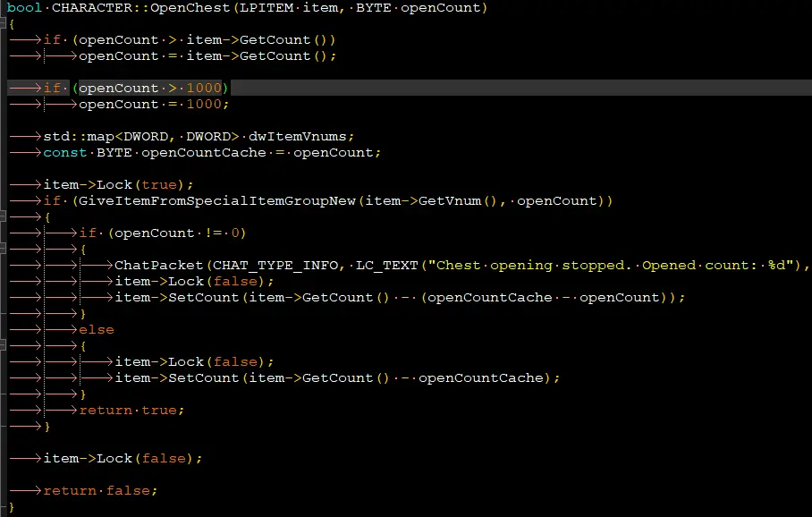Click 'item->Lock(false);' inside the else block

[194, 361]
